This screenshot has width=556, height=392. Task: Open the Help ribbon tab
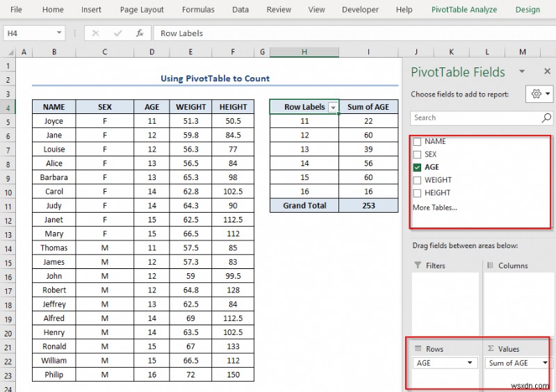[404, 10]
